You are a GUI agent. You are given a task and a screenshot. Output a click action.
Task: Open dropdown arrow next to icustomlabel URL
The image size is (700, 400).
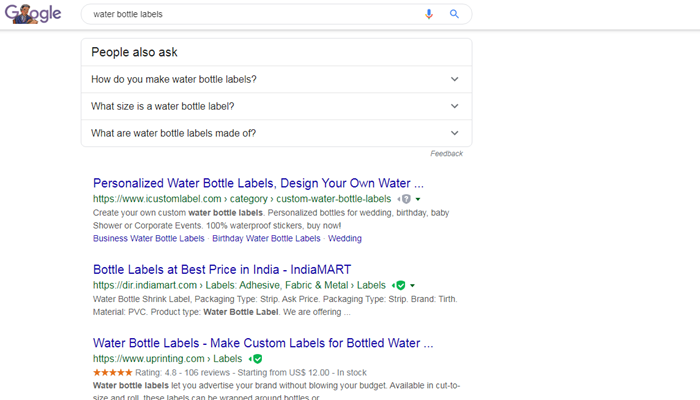[x=418, y=199]
